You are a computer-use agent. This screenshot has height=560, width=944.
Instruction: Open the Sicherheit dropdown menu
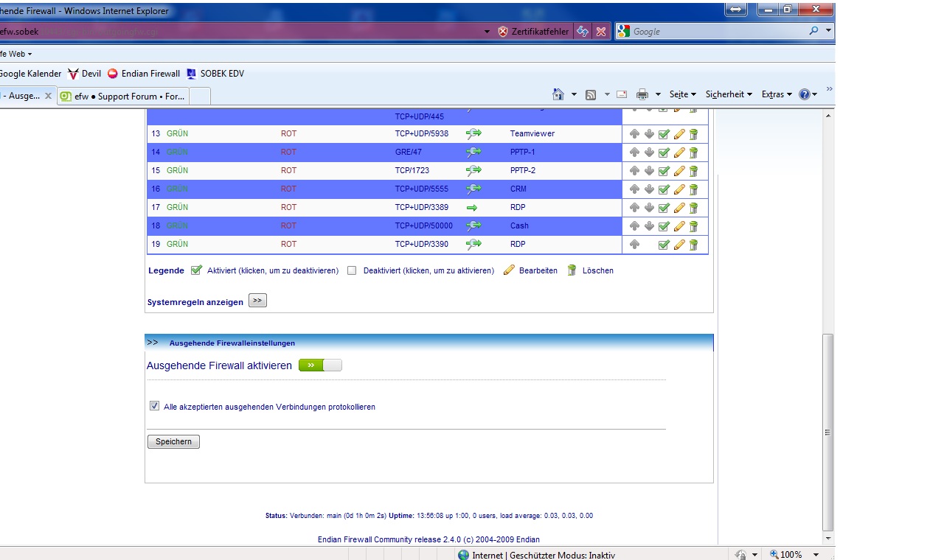click(729, 94)
